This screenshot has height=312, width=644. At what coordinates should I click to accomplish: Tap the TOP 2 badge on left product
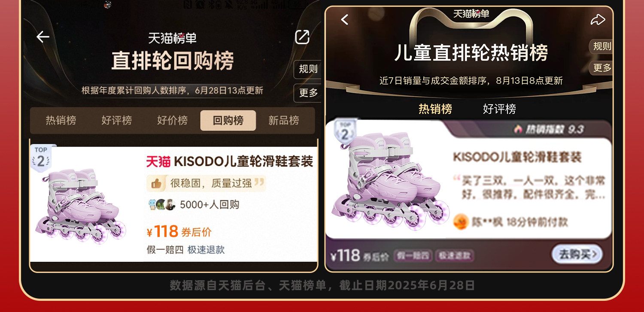coord(41,158)
